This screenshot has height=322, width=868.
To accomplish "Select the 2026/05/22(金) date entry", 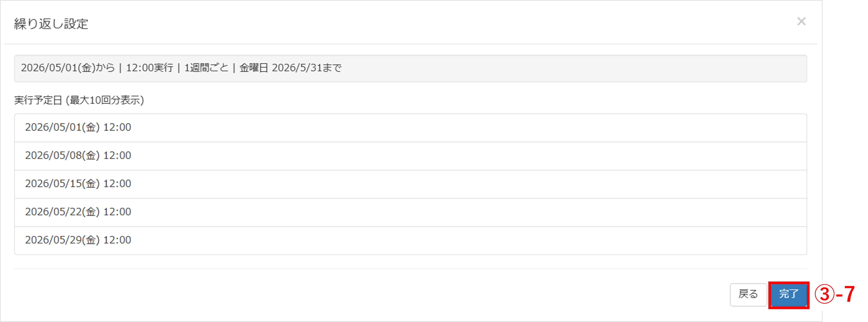I will pos(62,212).
